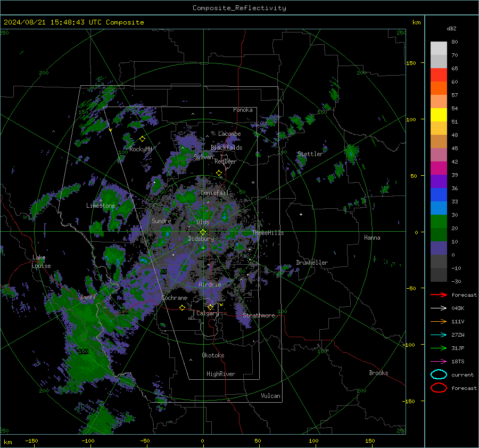Click the white asterisk marker east of Innisfail

tap(253, 183)
